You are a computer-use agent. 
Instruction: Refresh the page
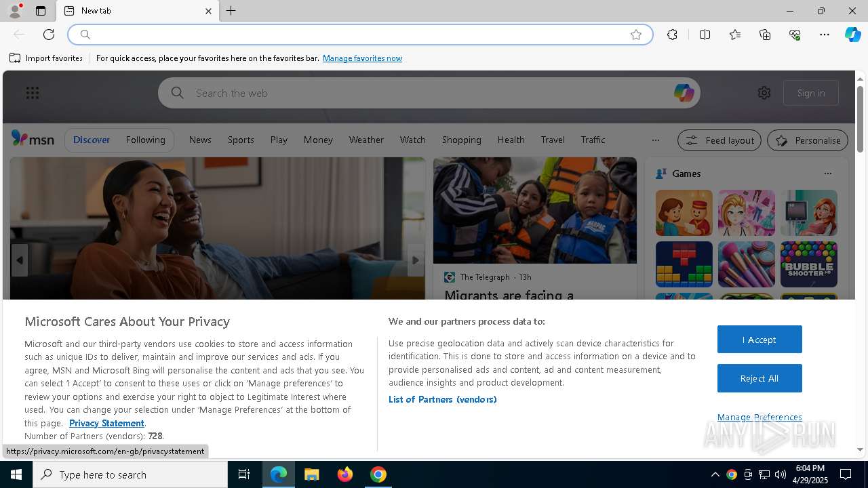pos(49,35)
